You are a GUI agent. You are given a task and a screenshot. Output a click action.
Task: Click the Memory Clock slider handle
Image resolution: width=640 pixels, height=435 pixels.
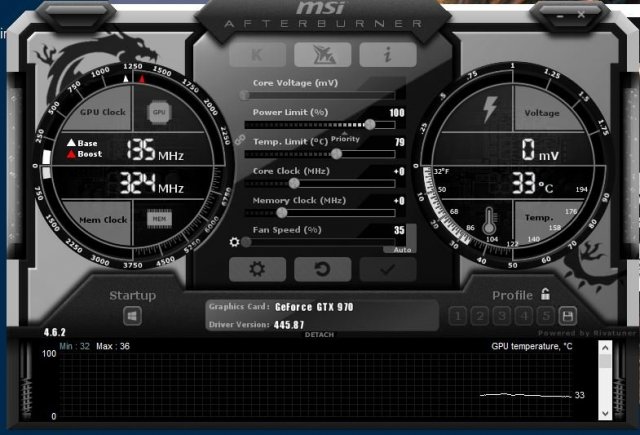[282, 212]
